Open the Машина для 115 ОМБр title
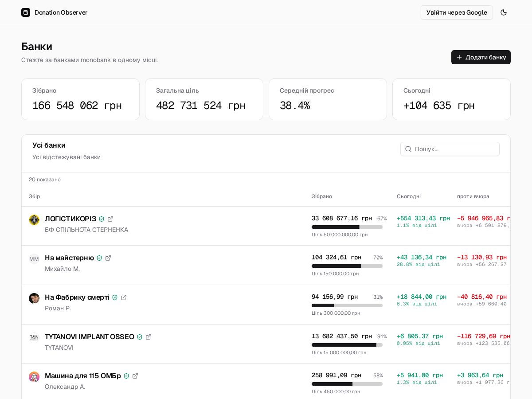 pos(83,376)
